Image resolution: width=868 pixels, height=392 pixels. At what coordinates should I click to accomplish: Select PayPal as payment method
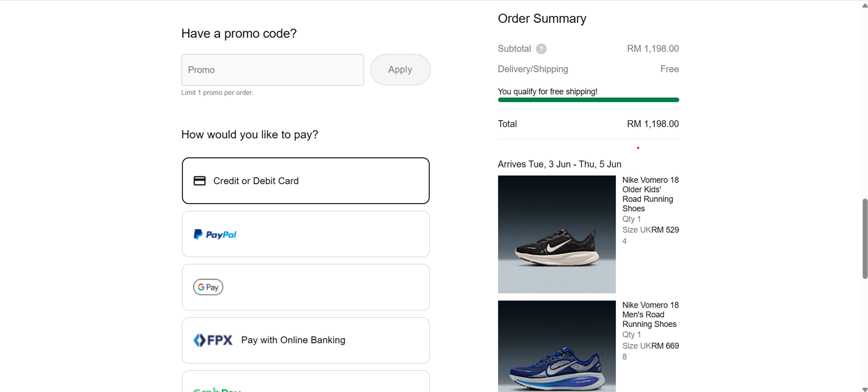click(x=305, y=234)
